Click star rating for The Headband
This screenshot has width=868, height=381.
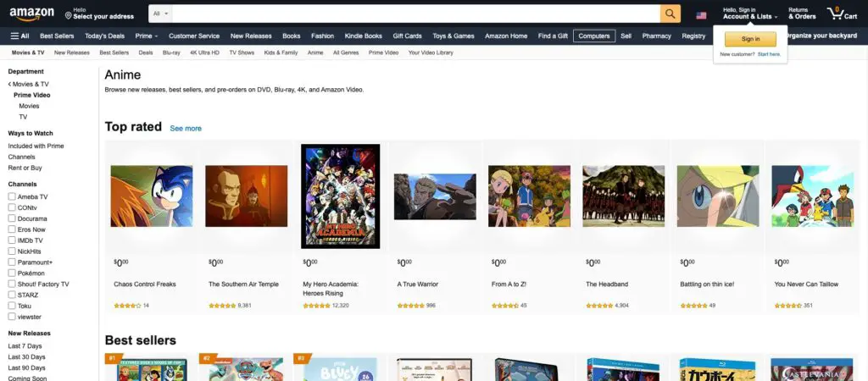[x=599, y=306]
